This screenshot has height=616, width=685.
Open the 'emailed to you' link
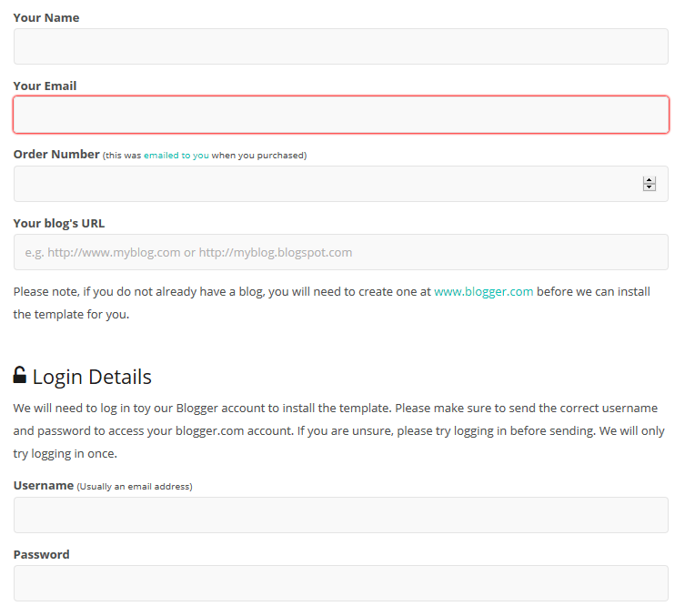point(176,155)
